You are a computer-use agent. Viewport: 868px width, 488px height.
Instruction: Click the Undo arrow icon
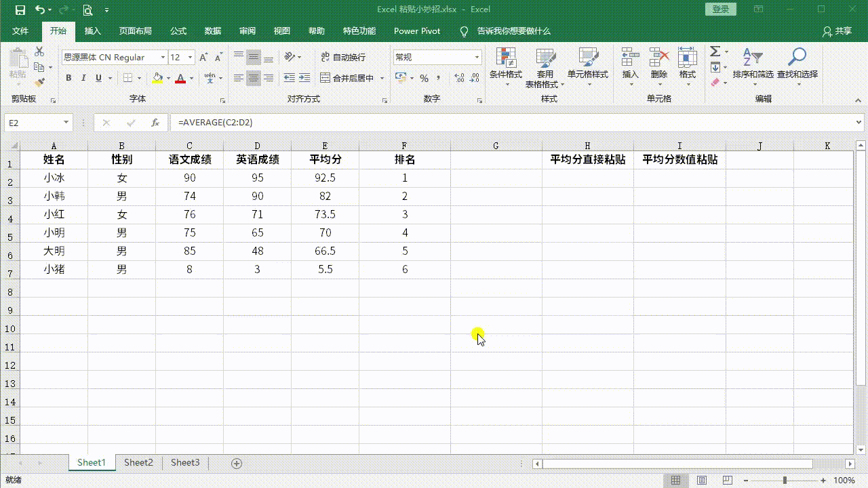coord(41,10)
